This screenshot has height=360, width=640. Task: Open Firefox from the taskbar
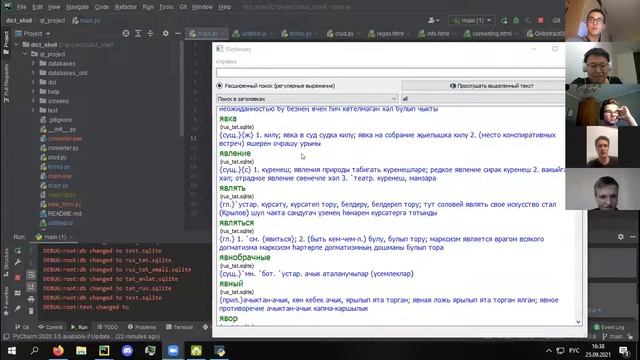(58, 351)
